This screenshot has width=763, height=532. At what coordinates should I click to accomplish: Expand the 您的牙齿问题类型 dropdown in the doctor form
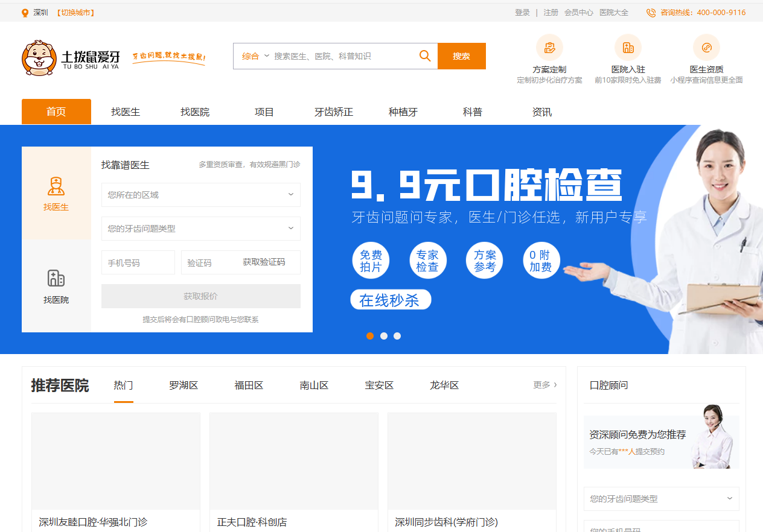pyautogui.click(x=200, y=229)
